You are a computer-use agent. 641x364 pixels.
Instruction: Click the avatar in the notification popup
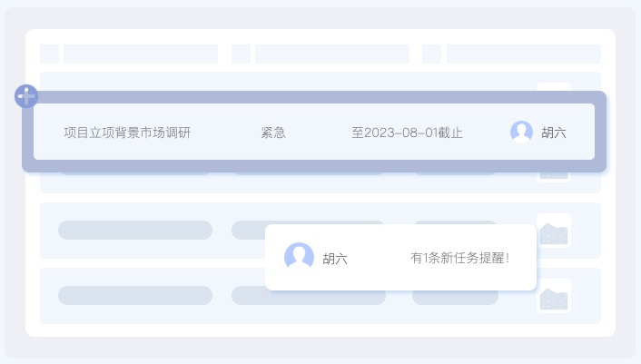[299, 258]
